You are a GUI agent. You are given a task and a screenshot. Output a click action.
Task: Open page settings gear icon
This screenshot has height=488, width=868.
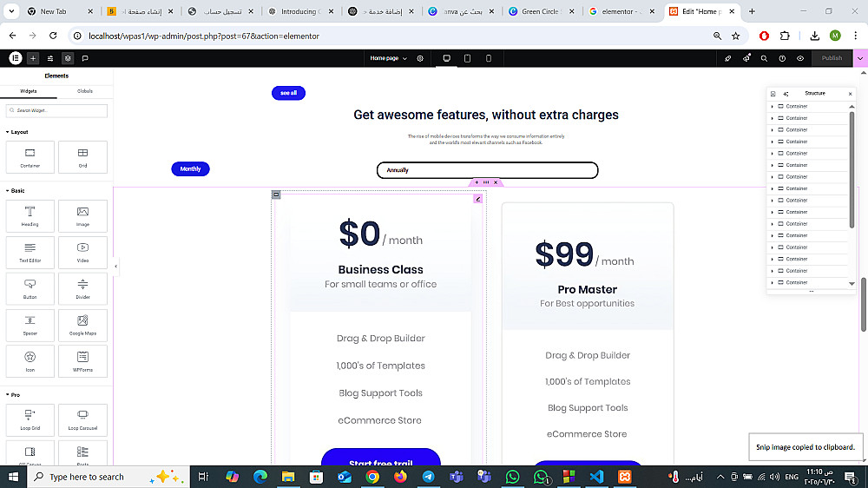[x=421, y=58]
